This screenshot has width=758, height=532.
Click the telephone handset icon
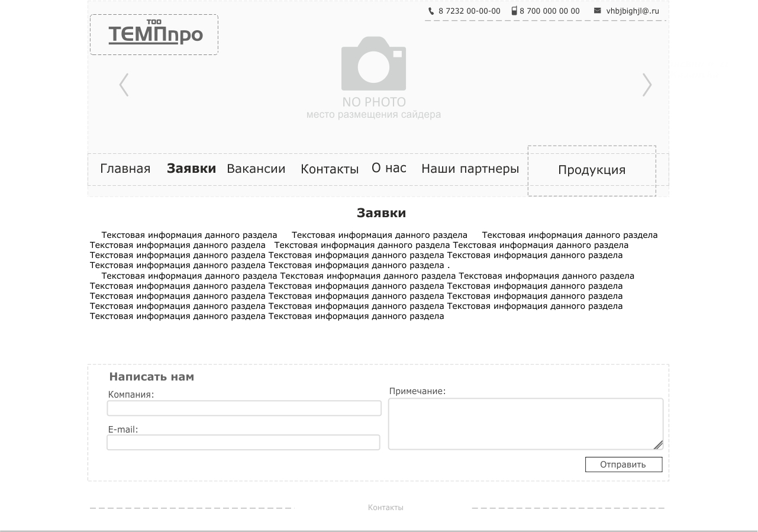431,11
